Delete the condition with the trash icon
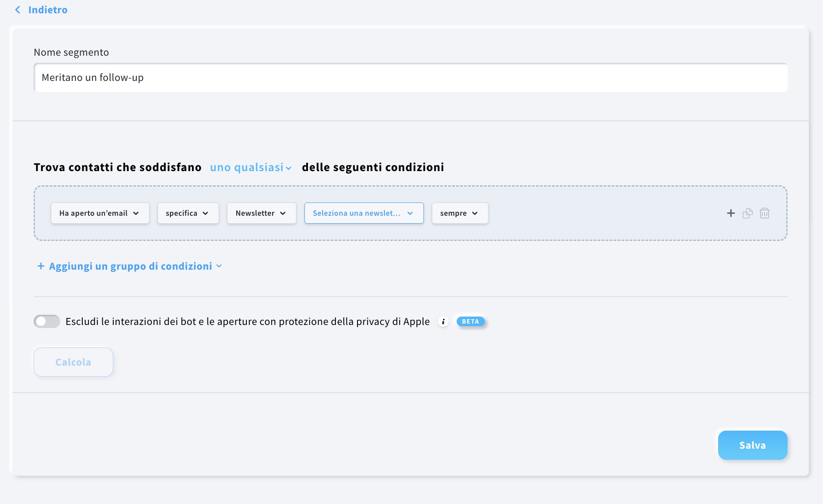823x504 pixels. point(764,214)
